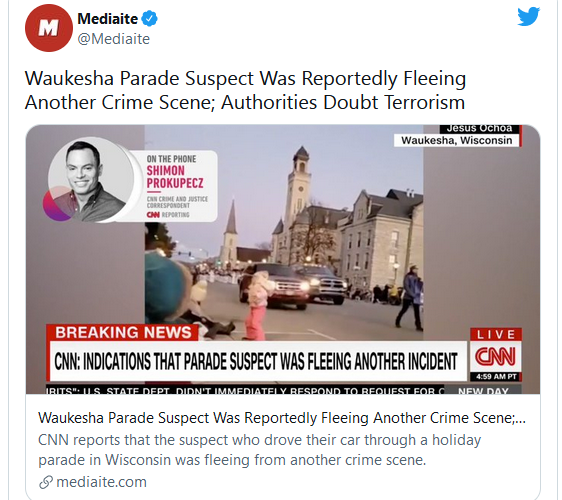Open the Mediaite profile avatar
Image resolution: width=562 pixels, height=500 pixels.
49,28
